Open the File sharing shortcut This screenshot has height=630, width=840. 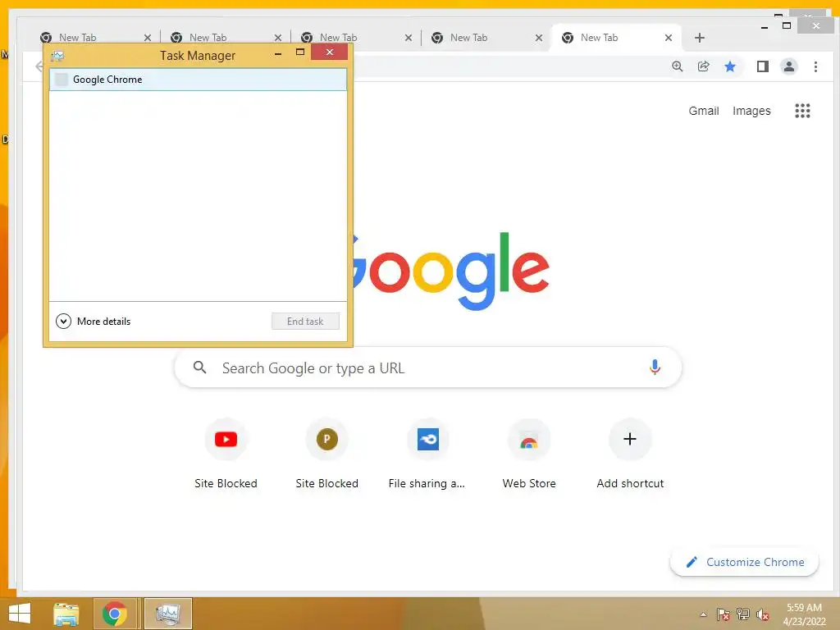point(427,440)
